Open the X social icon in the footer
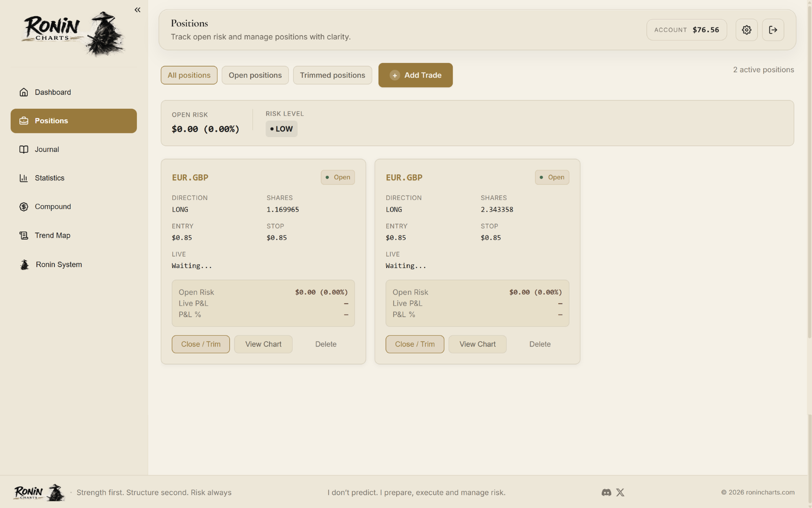 point(620,492)
